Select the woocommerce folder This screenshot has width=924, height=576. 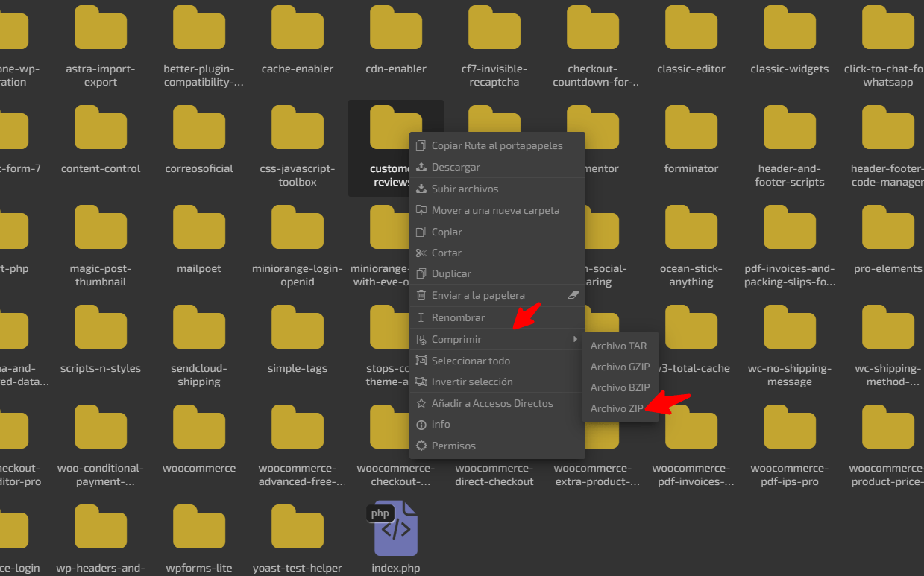[199, 440]
